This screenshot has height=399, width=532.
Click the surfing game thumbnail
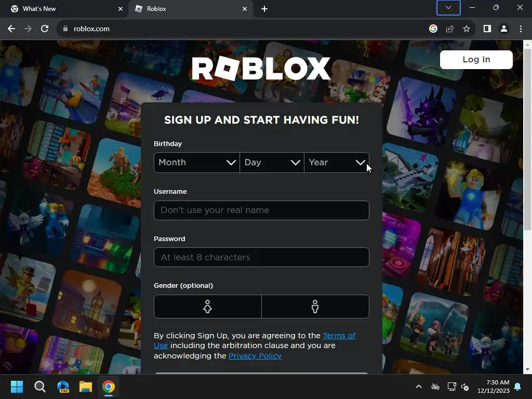(x=74, y=89)
